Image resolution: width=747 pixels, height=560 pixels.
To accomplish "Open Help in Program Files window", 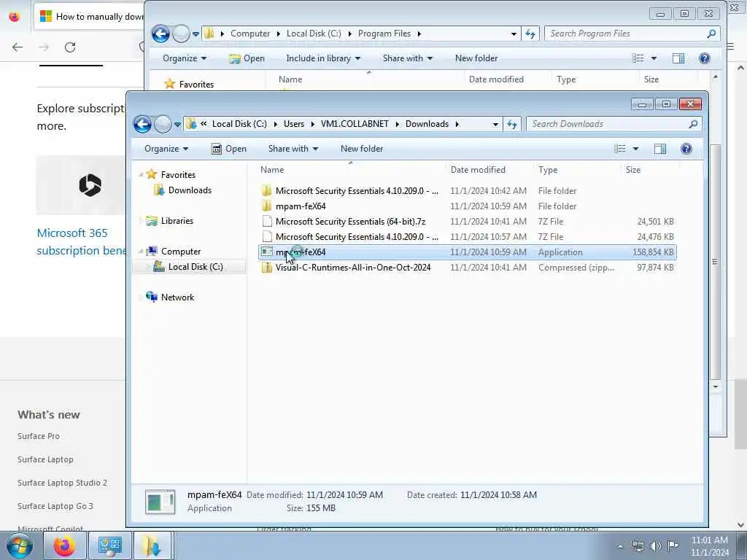I will (x=704, y=58).
